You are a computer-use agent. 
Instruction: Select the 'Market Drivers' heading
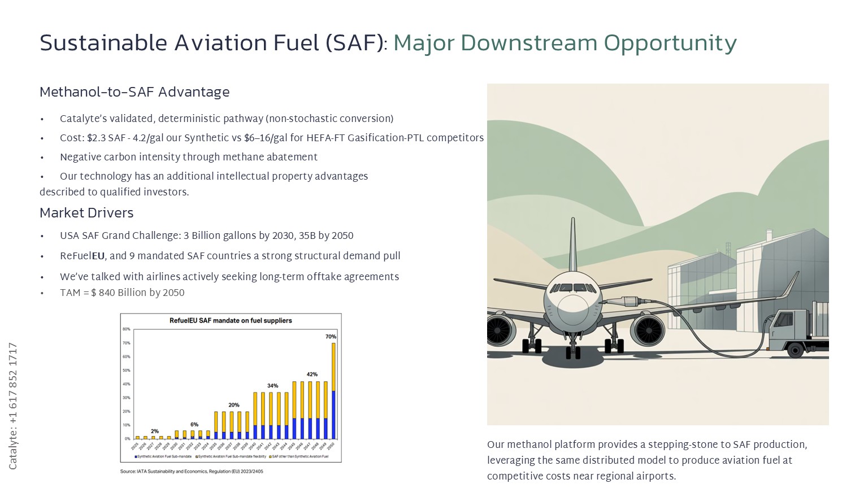(86, 213)
